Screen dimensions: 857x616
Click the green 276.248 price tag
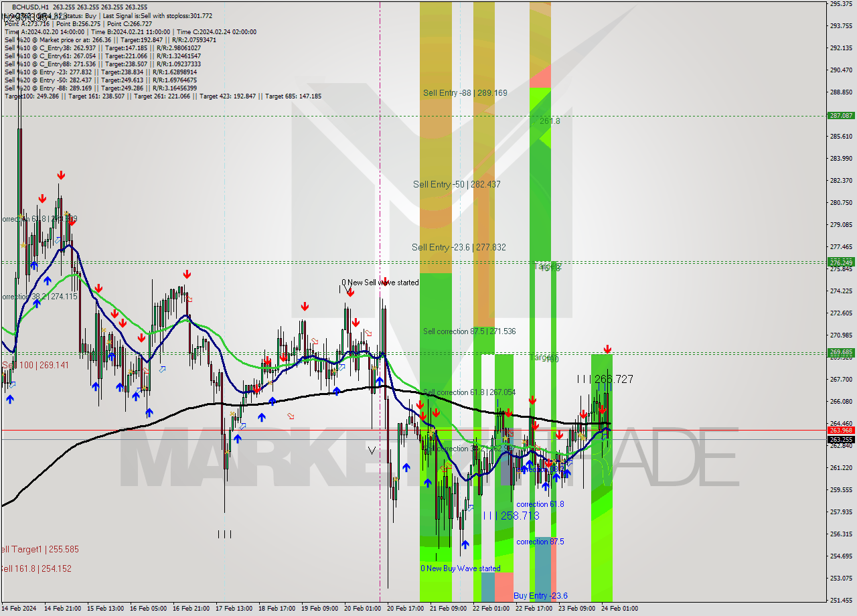(841, 262)
